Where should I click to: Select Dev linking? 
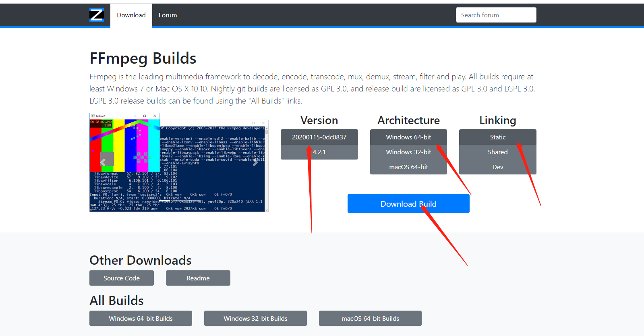[x=498, y=167]
